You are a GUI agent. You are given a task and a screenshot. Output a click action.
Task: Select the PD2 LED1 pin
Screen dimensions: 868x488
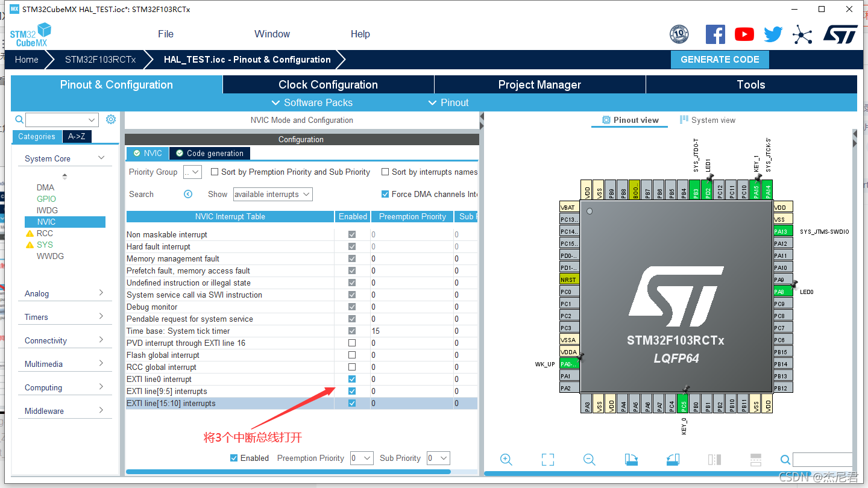[708, 190]
